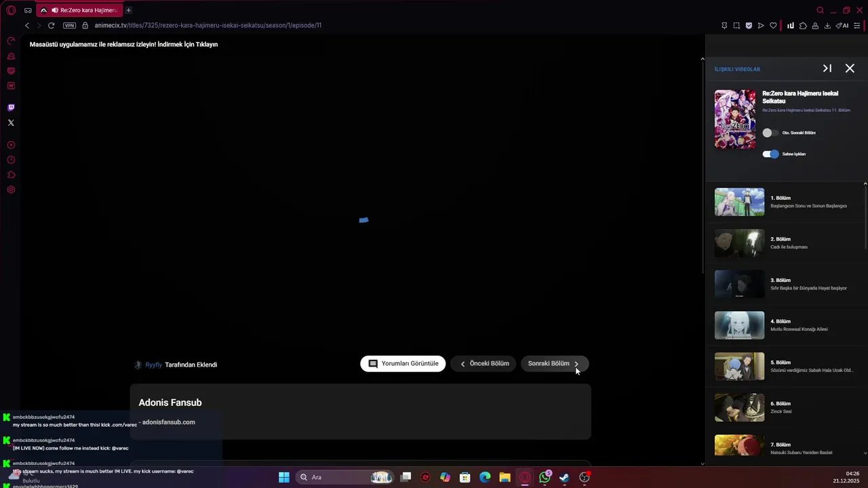
Task: Open the adonisfansub.com link
Action: pyautogui.click(x=169, y=422)
